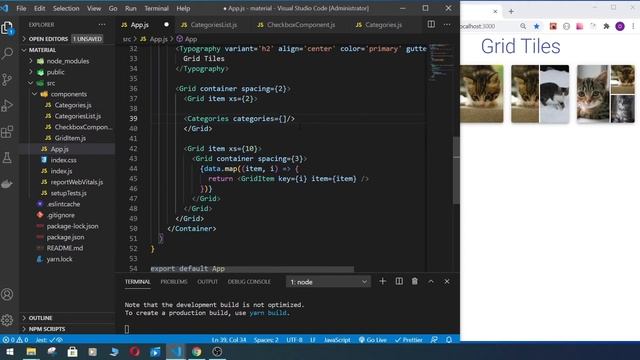The width and height of the screenshot is (640, 360).
Task: Split the editor right
Action: coord(431,24)
